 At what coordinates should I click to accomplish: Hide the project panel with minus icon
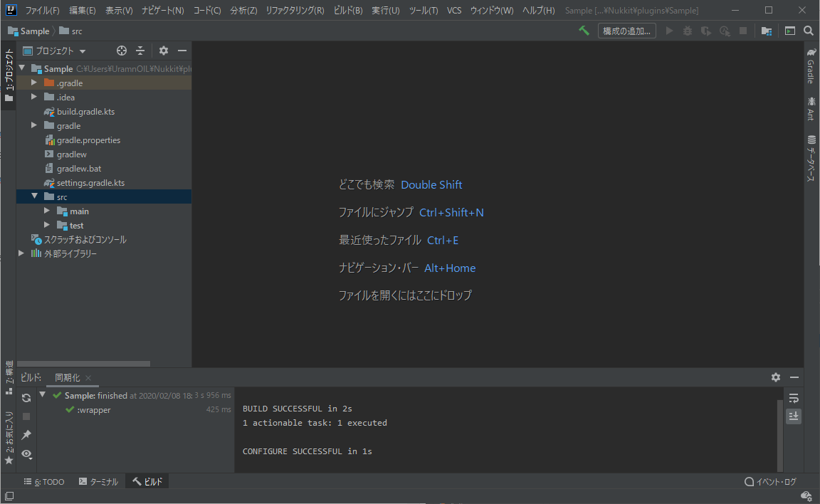[182, 51]
